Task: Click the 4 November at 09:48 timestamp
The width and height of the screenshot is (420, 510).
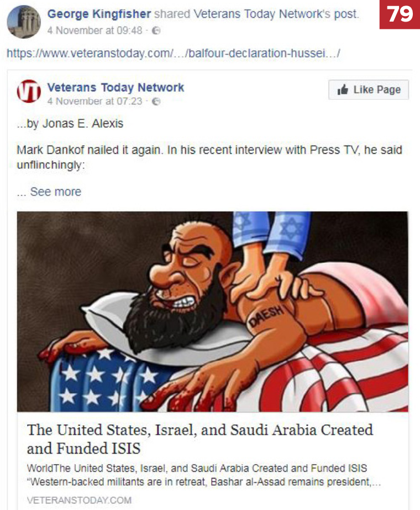Action: pyautogui.click(x=95, y=30)
